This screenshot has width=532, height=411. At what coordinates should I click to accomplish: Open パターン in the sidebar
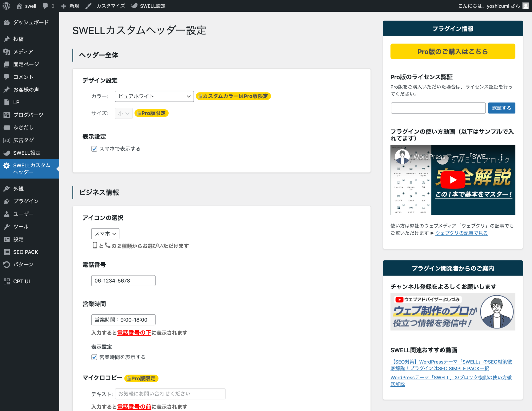pos(23,264)
